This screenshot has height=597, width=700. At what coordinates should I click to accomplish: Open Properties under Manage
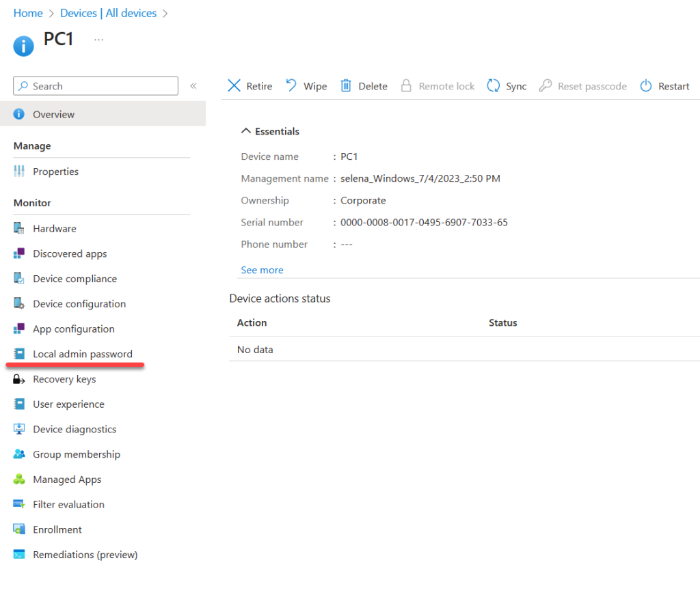(55, 171)
